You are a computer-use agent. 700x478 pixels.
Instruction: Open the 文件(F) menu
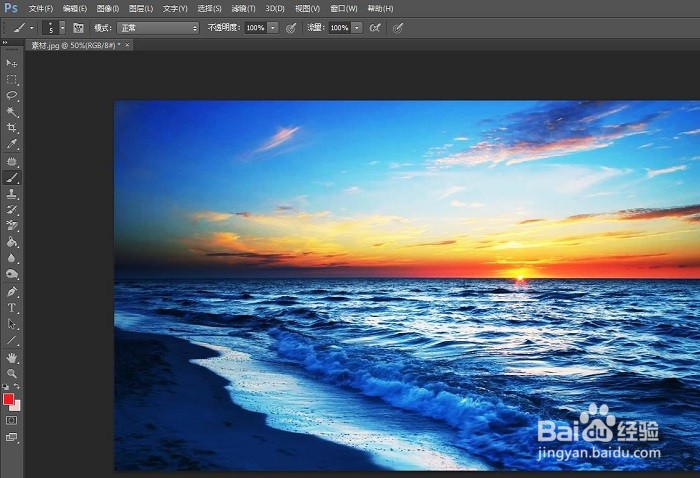pos(41,8)
